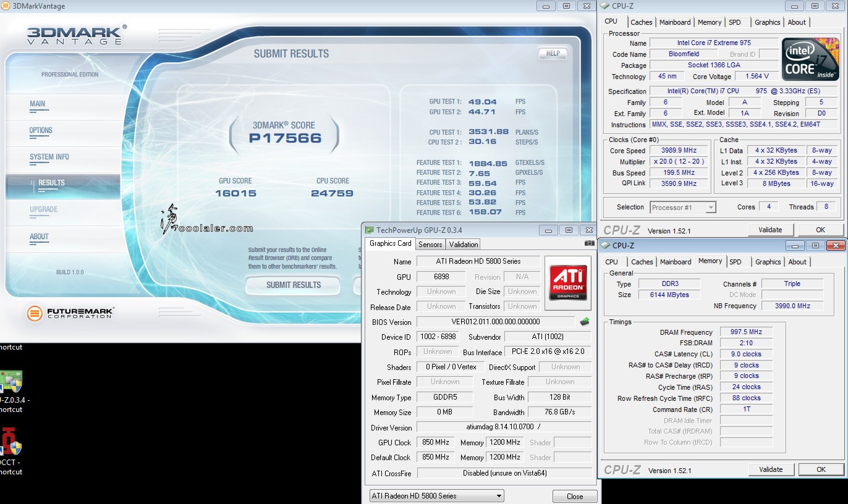Click OK in CPU-Z processor window
Screen dimensions: 848x504
(x=821, y=230)
